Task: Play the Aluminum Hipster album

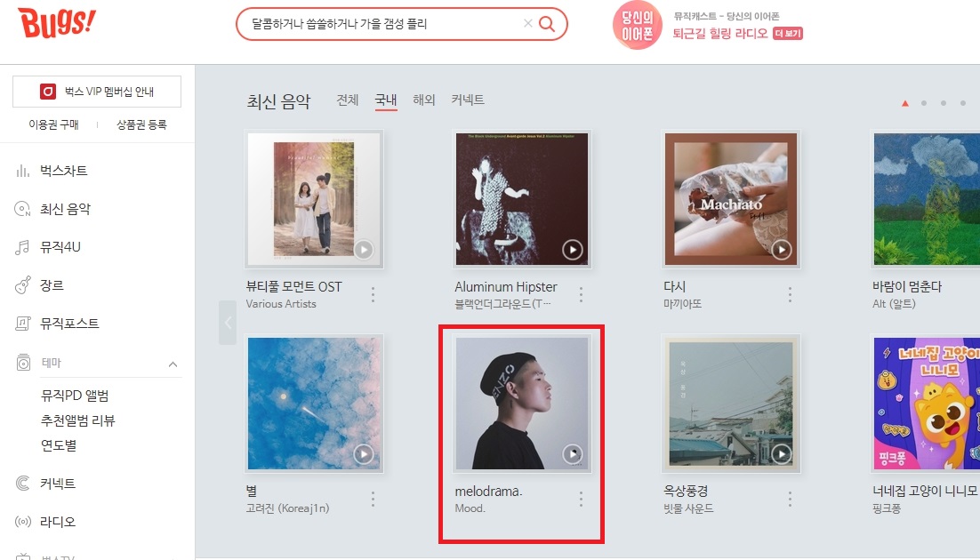Action: [573, 250]
